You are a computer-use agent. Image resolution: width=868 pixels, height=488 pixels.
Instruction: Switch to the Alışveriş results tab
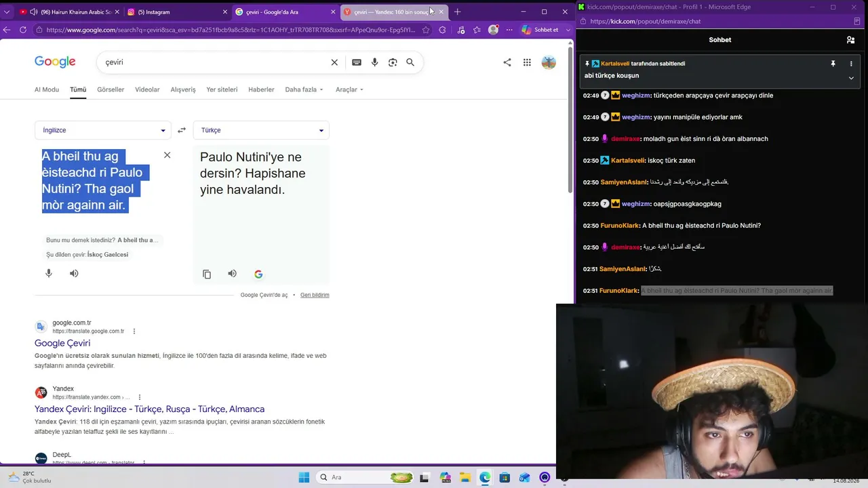tap(183, 89)
